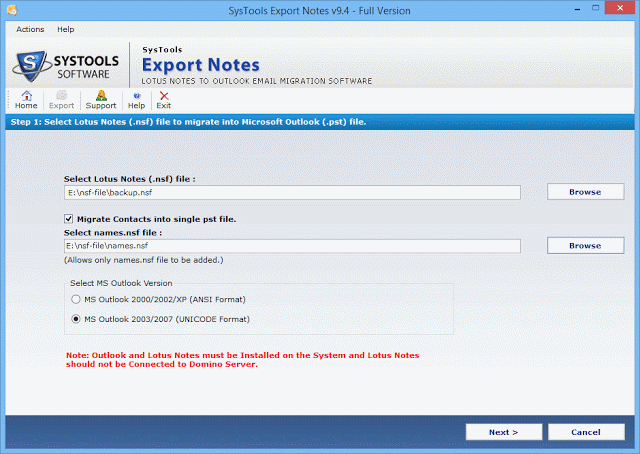Click the 'Export Notes' product heading
The height and width of the screenshot is (454, 640).
coord(200,65)
